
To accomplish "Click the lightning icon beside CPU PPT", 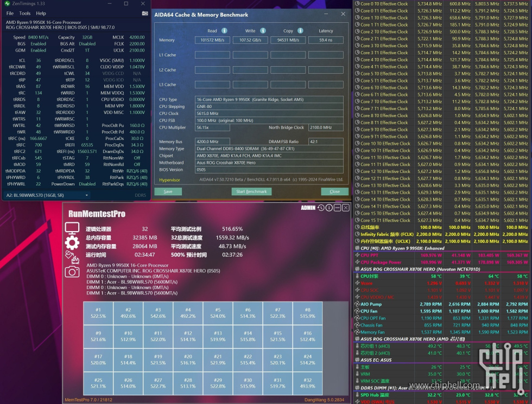I will click(x=357, y=255).
